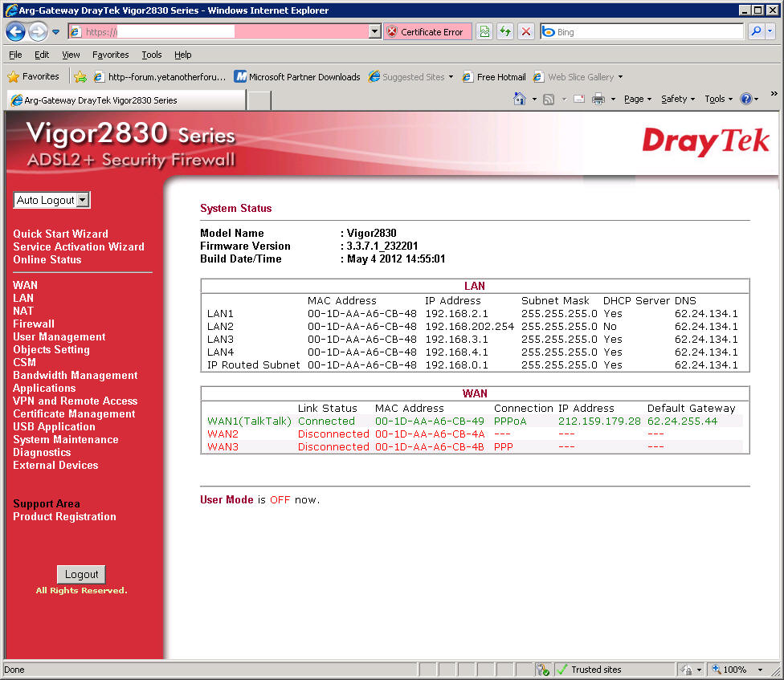Expand WAN menu in sidebar
Image resolution: width=784 pixels, height=680 pixels.
click(25, 285)
